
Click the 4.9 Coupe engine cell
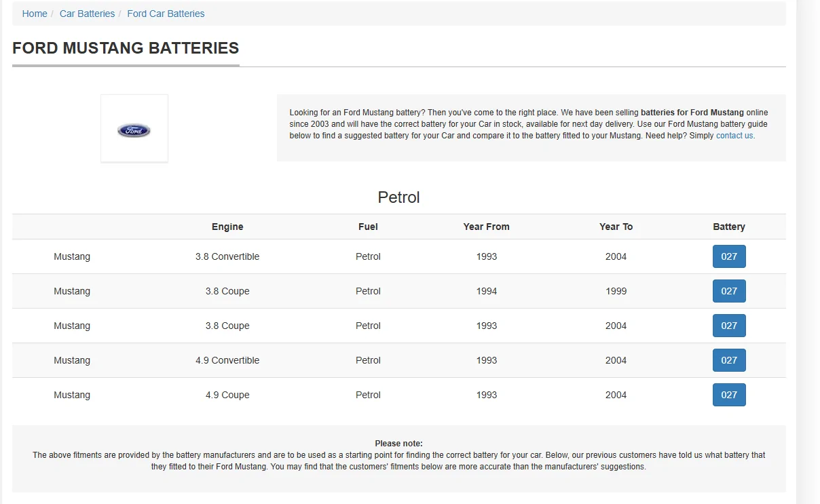pos(227,395)
